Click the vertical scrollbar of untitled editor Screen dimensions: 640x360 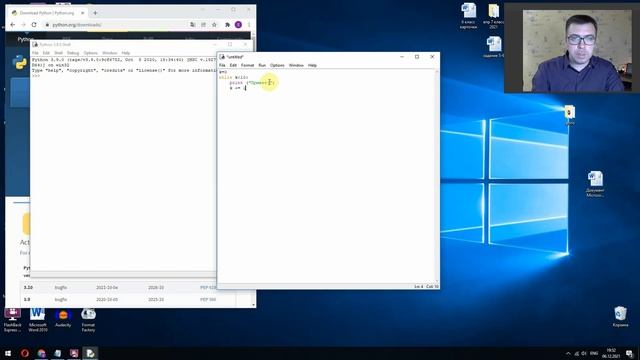tap(437, 176)
